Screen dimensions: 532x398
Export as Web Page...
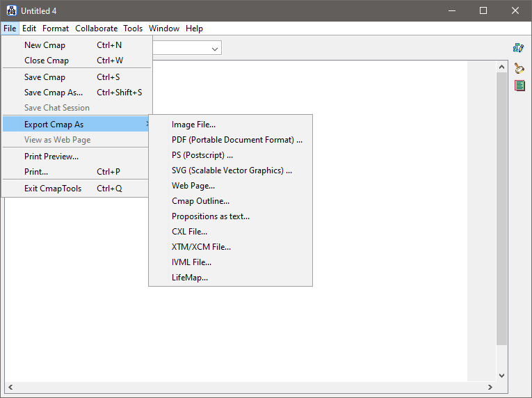pyautogui.click(x=230, y=186)
